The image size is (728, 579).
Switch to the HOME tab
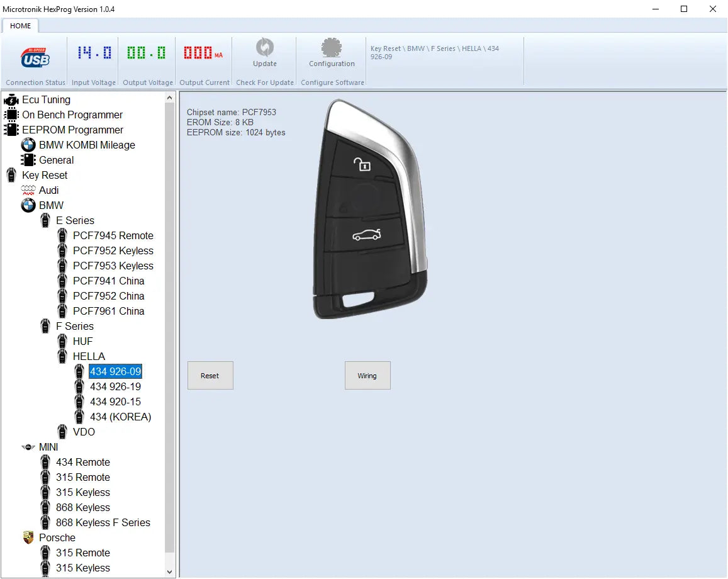[x=20, y=26]
